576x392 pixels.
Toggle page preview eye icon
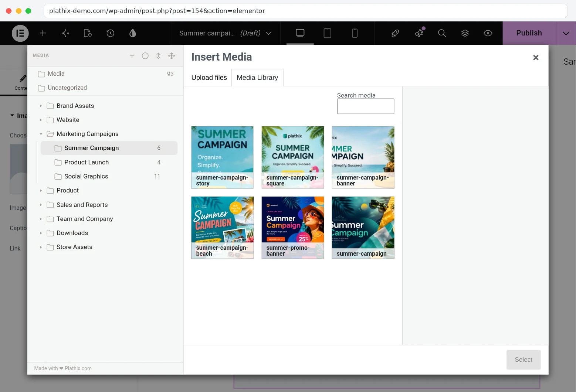(488, 33)
